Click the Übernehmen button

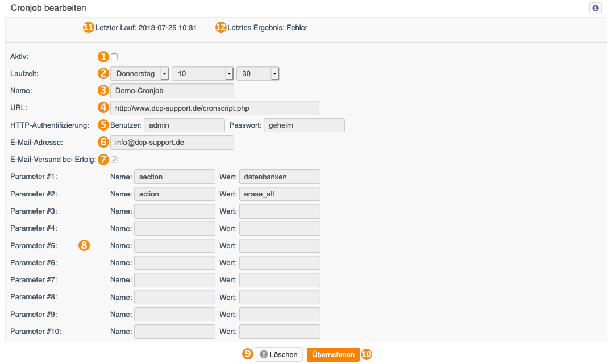coord(333,354)
